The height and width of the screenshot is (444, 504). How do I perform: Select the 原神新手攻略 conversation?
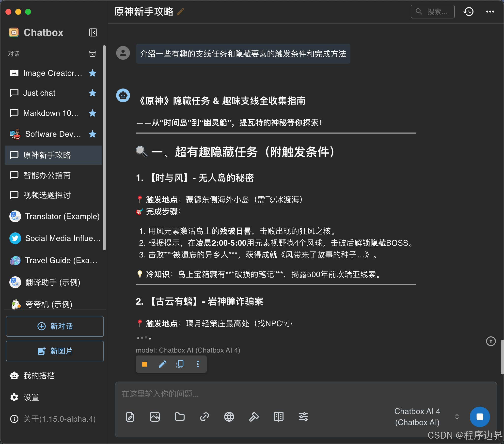53,155
